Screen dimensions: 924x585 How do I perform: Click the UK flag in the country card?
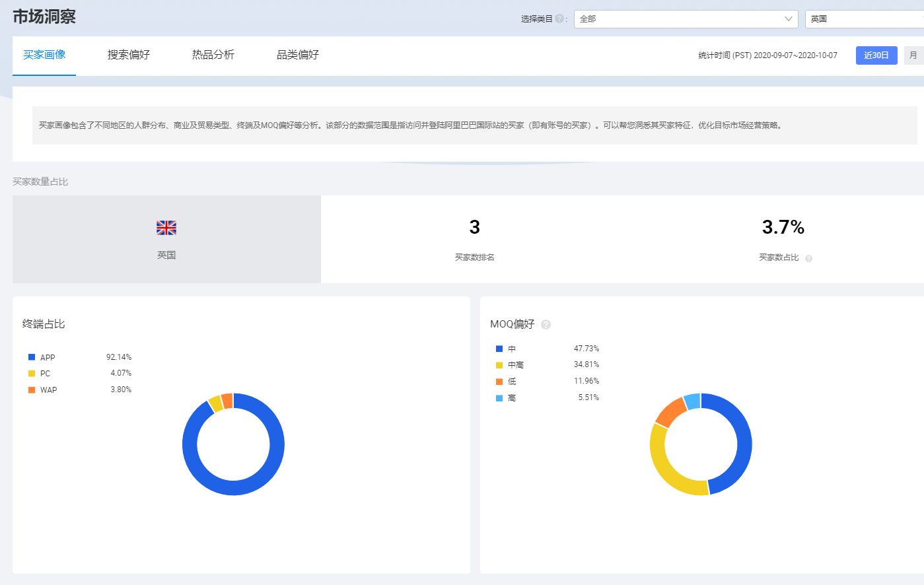pos(166,226)
